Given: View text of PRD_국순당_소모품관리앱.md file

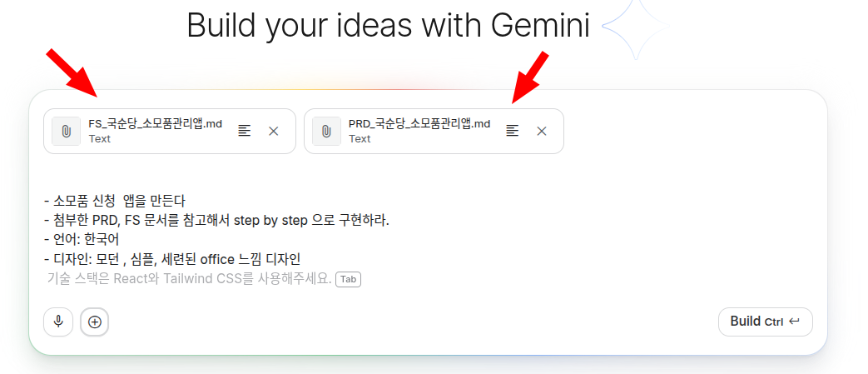Looking at the screenshot, I should tap(513, 132).
